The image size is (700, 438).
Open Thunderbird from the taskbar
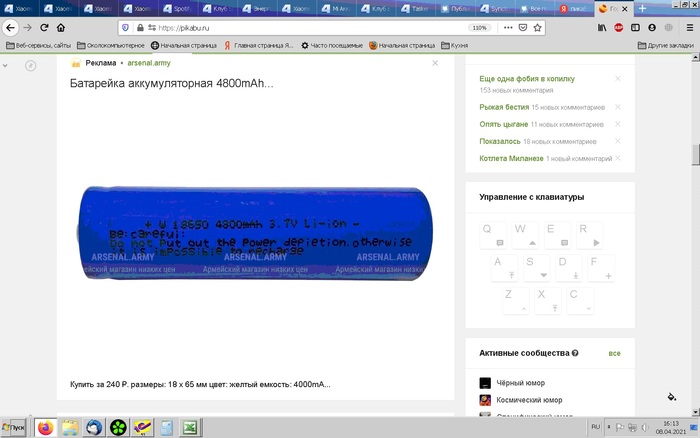coord(94,428)
